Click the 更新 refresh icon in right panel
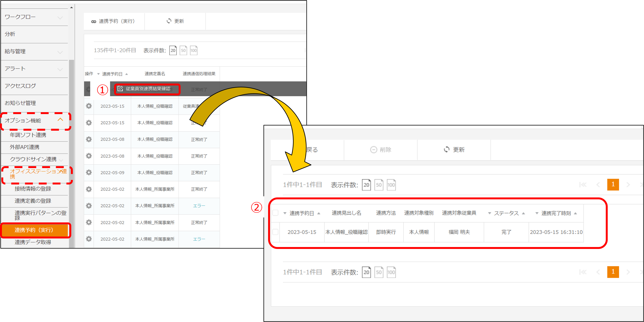644x322 pixels. pos(446,150)
